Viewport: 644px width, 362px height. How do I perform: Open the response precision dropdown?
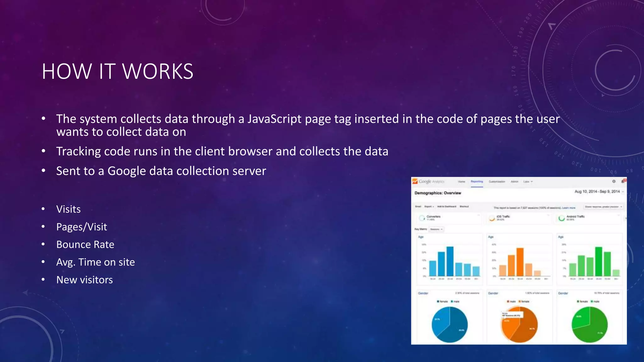click(603, 207)
